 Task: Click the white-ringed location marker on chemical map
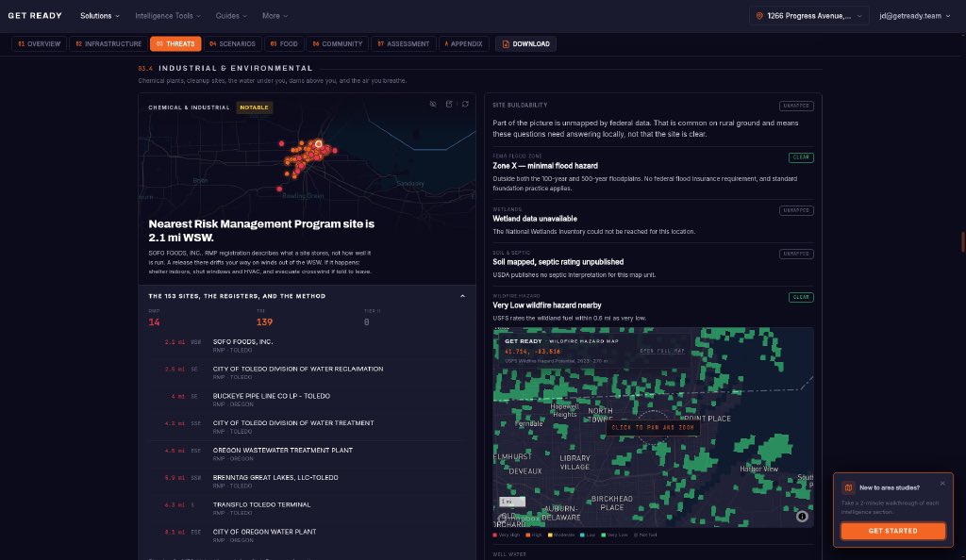[319, 144]
